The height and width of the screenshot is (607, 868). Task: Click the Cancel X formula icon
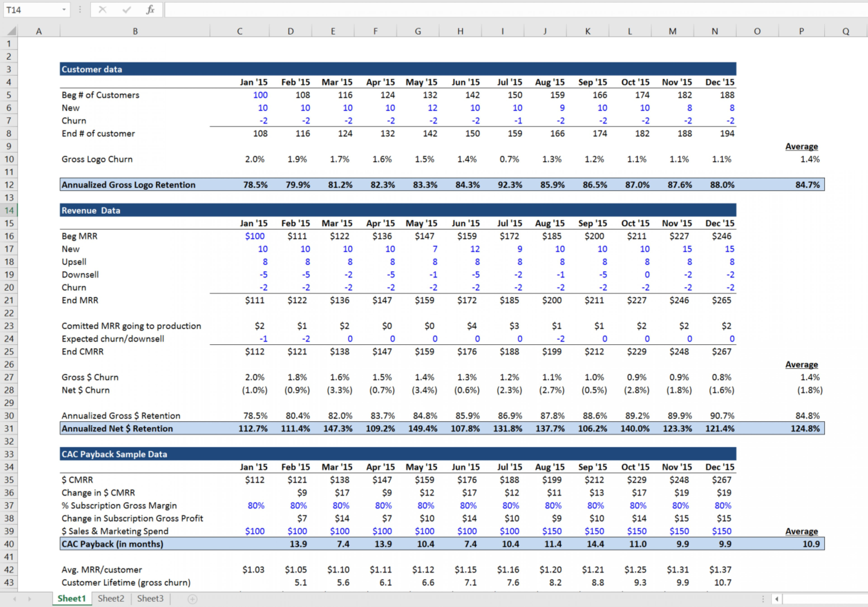click(x=102, y=10)
